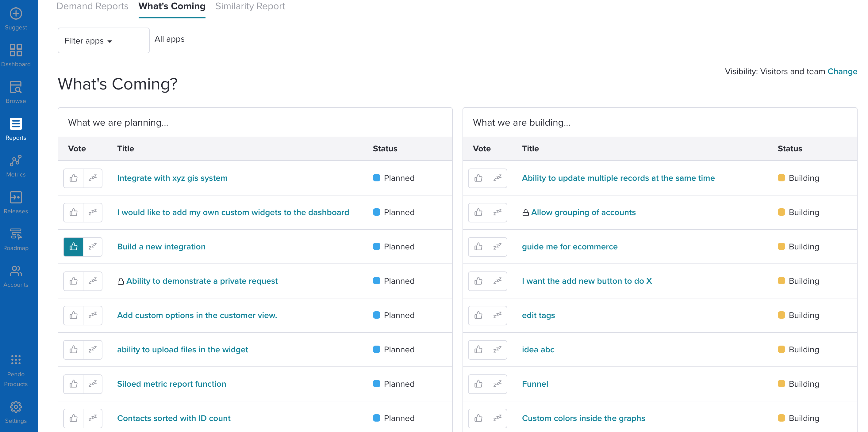The height and width of the screenshot is (432, 868).
Task: Click the 'All apps' filter label
Action: 170,39
